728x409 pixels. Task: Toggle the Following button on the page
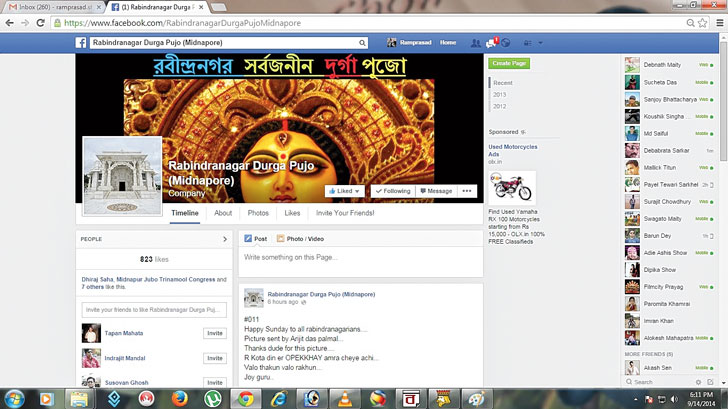pyautogui.click(x=393, y=191)
